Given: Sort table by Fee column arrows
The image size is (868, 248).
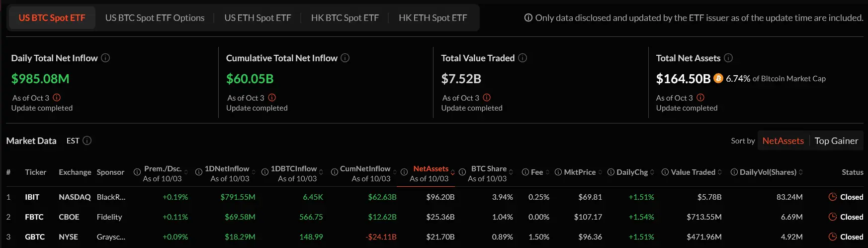Looking at the screenshot, I should click(x=547, y=172).
